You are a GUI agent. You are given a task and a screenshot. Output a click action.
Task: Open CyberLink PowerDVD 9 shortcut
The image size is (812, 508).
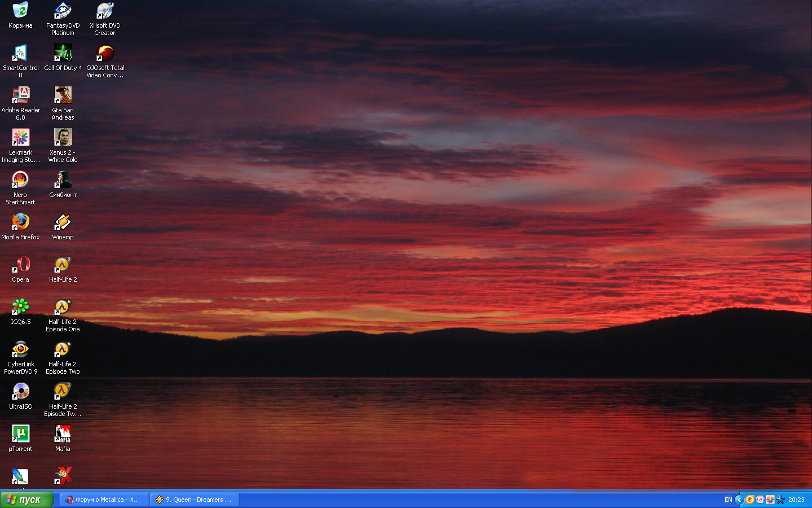pyautogui.click(x=20, y=349)
